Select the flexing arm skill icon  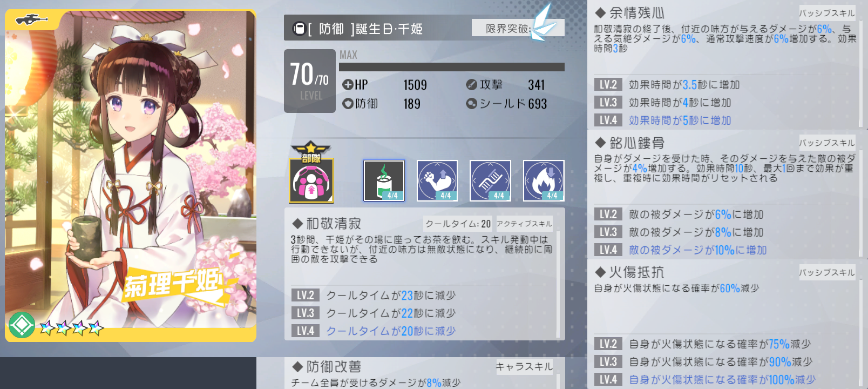(x=437, y=180)
